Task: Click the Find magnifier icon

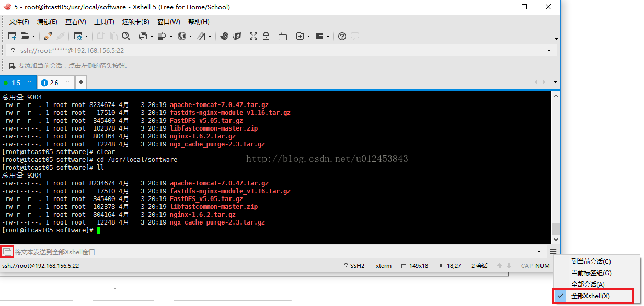Action: coord(126,36)
